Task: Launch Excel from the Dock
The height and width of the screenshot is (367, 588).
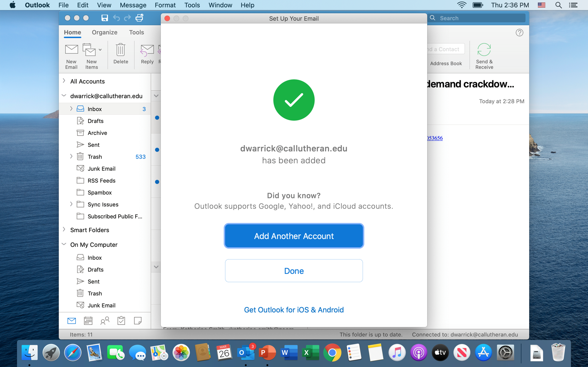Action: [x=311, y=353]
